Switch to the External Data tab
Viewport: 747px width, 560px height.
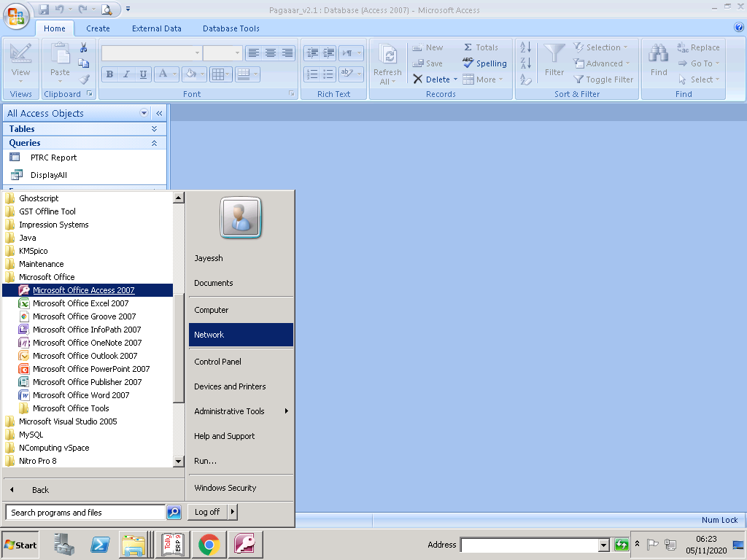coord(157,28)
